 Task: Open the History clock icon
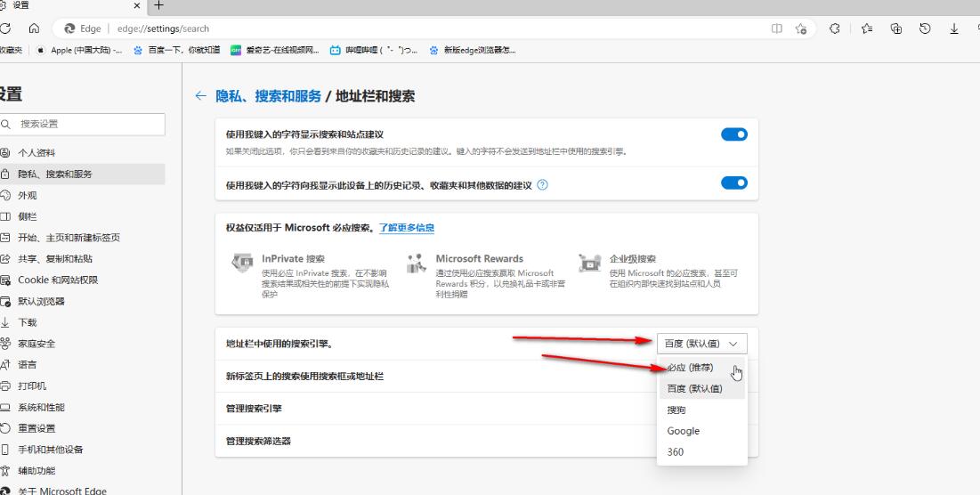click(925, 28)
